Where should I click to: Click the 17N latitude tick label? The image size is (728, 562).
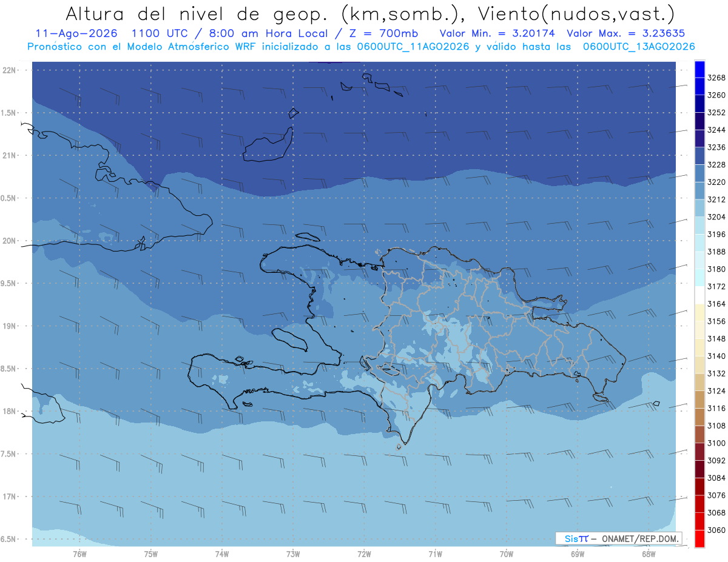click(x=10, y=497)
